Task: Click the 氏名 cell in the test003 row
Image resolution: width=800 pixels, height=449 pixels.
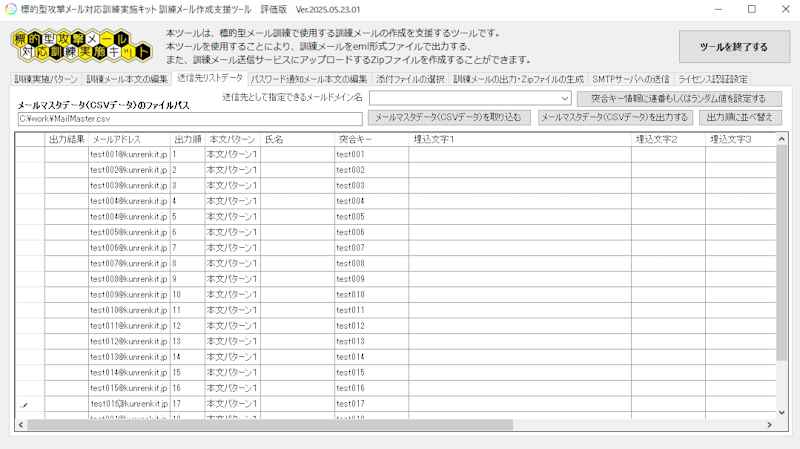Action: tap(297, 186)
